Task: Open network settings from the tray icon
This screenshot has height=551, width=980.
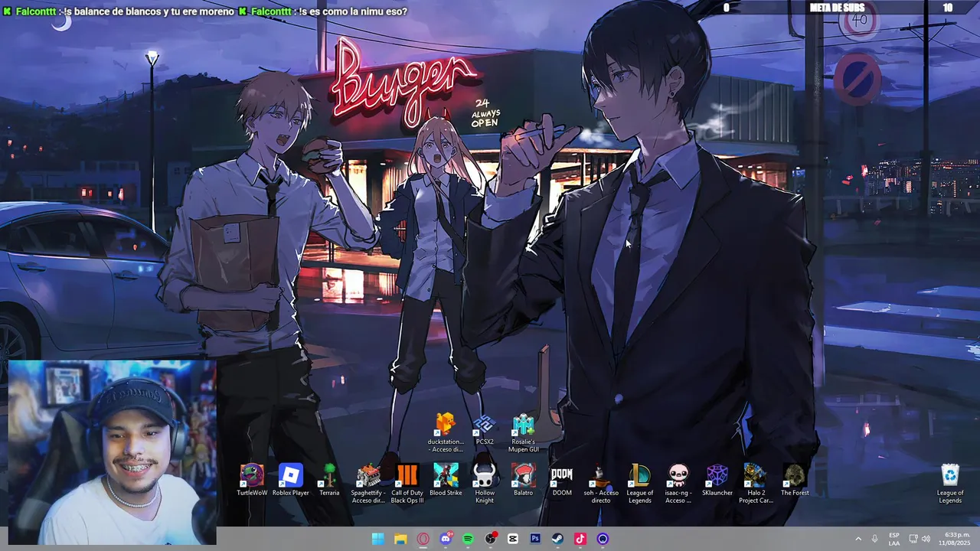Action: pyautogui.click(x=913, y=539)
